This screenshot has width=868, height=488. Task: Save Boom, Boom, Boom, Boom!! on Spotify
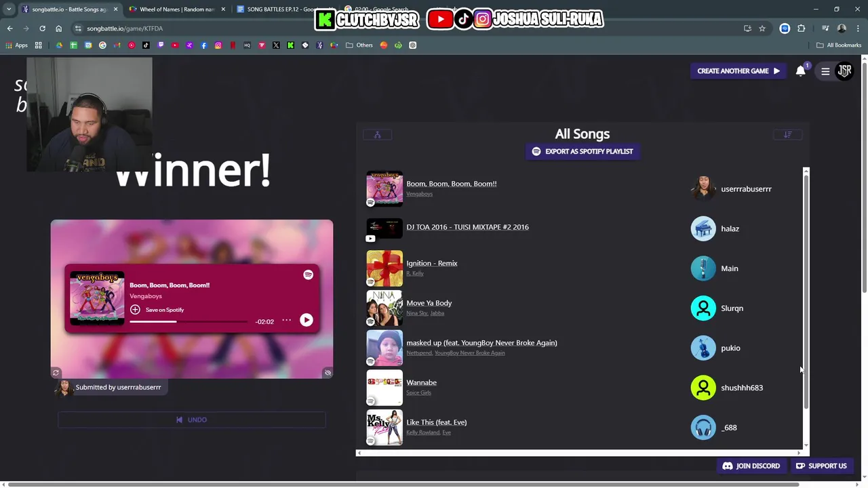click(x=157, y=310)
